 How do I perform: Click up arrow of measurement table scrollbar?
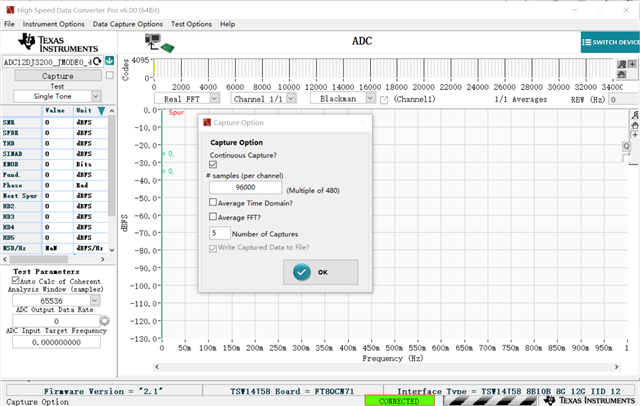(x=112, y=111)
